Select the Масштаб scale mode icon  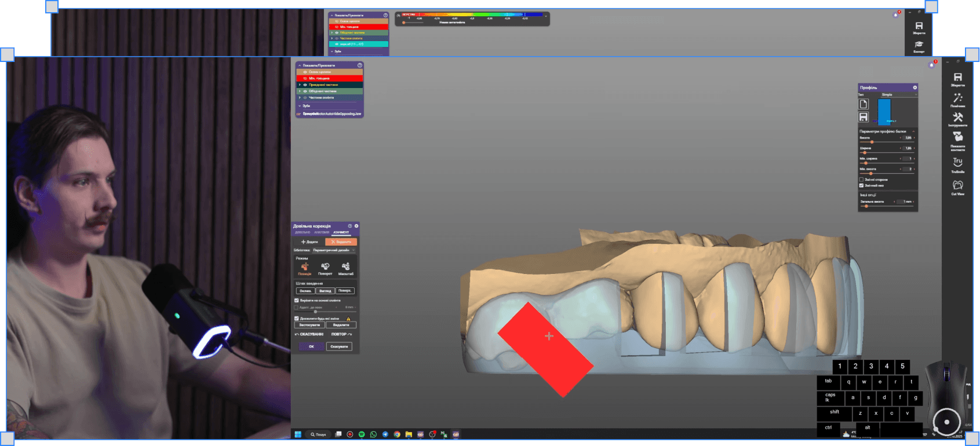coord(346,266)
